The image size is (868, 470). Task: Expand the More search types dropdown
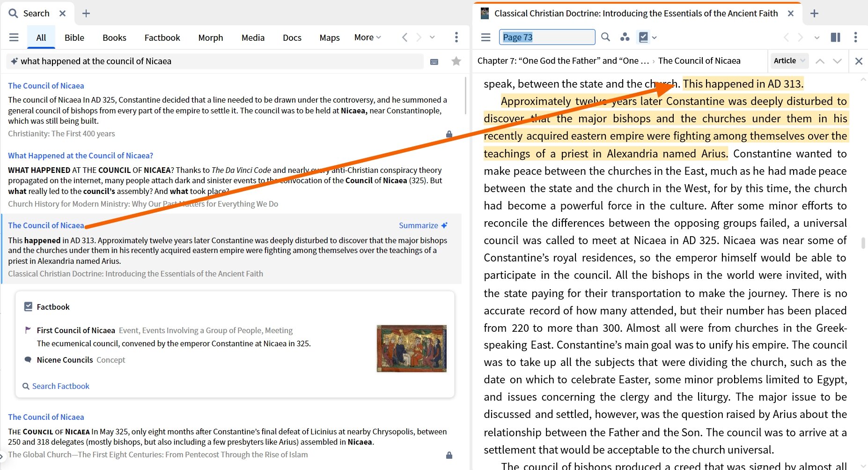pos(368,37)
